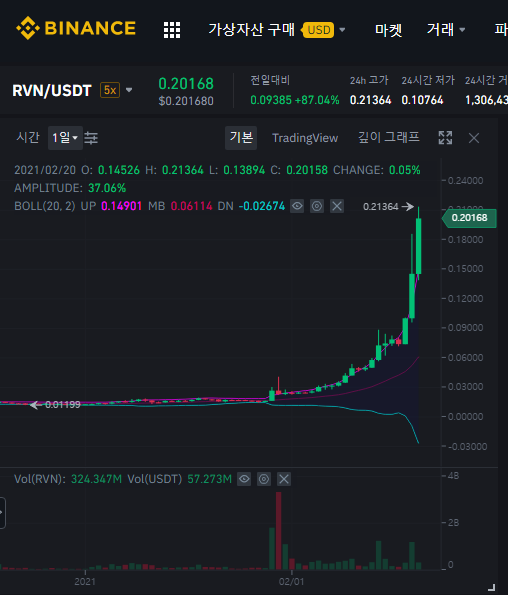
Task: Close the chart panel with X icon
Action: click(x=474, y=138)
